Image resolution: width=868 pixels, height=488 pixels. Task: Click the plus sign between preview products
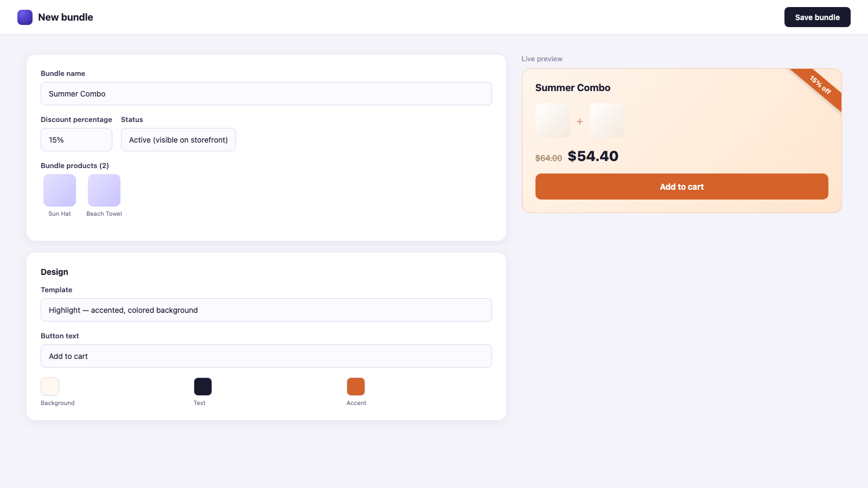click(x=579, y=121)
